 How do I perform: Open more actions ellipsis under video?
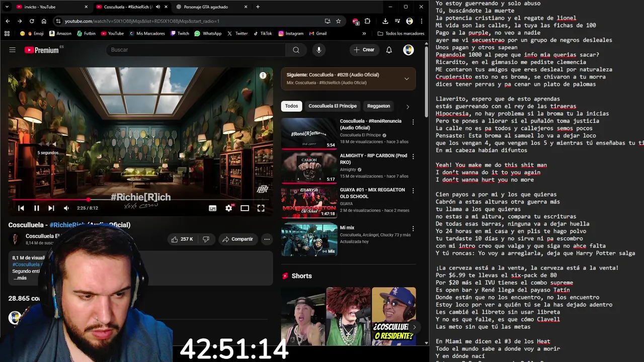tap(267, 239)
